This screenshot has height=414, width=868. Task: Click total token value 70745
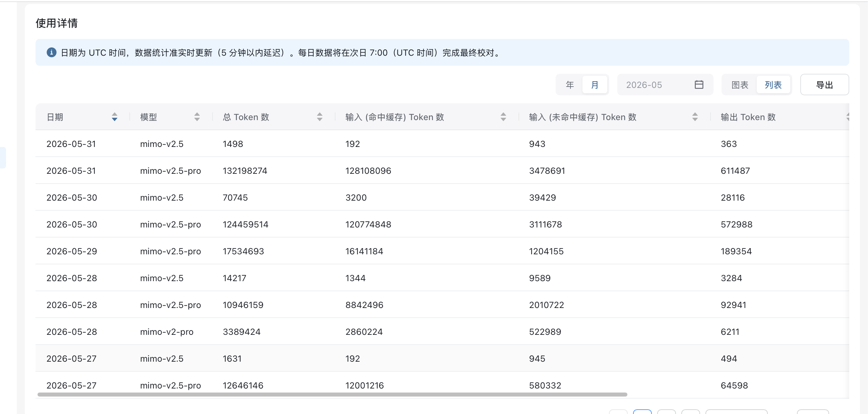235,198
